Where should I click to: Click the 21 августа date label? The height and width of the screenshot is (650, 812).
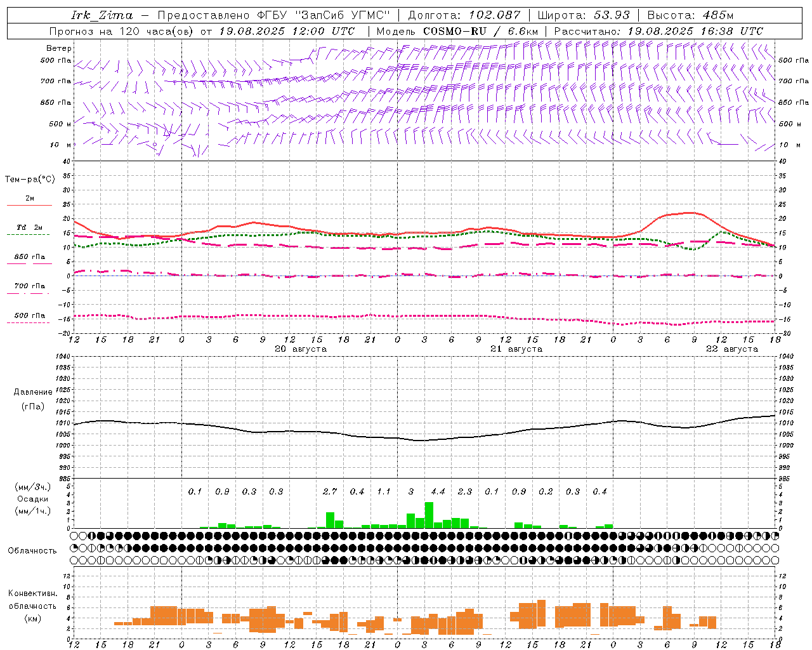pyautogui.click(x=516, y=349)
